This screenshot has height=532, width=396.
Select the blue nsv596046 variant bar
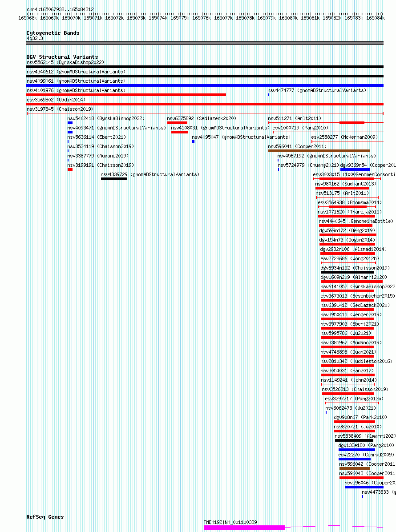click(364, 487)
